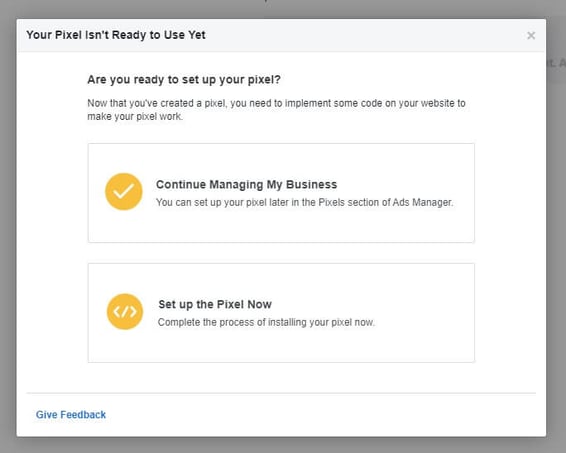Click 'Your Pixel Isn't Ready to Use Yet' title
The width and height of the screenshot is (566, 453).
tap(116, 35)
